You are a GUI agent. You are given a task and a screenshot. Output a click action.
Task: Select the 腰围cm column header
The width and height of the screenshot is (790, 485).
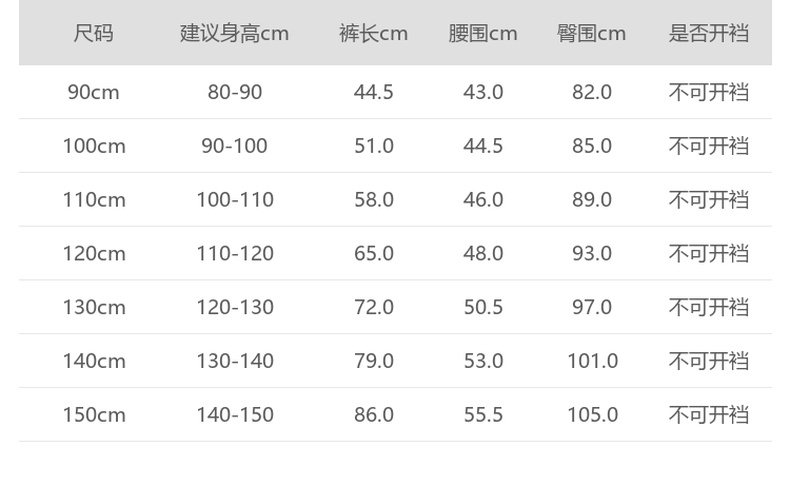point(483,33)
